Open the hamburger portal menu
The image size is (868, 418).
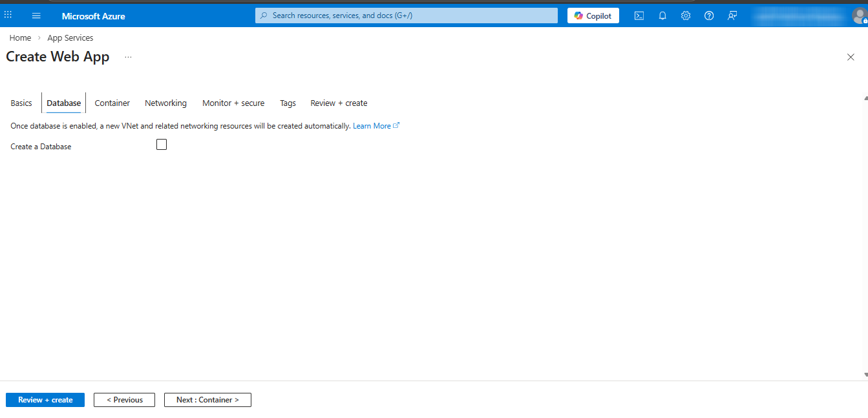tap(36, 16)
